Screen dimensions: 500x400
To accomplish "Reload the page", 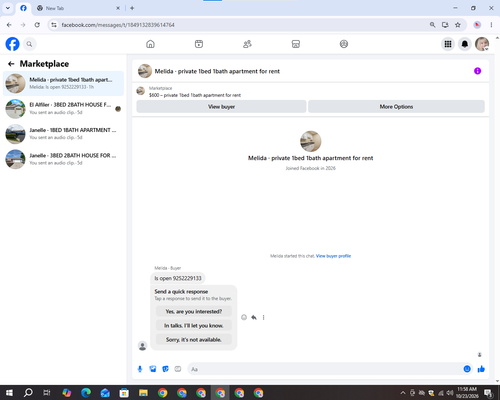I will tap(37, 25).
